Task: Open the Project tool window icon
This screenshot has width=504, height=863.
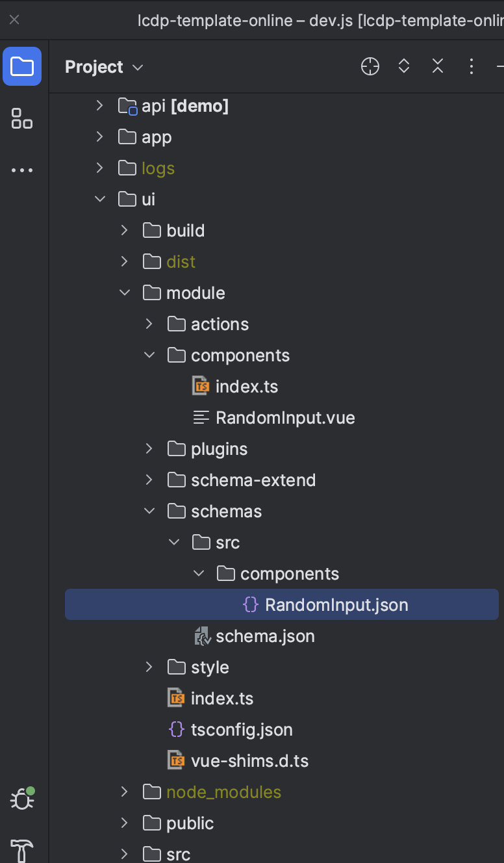Action: [22, 66]
